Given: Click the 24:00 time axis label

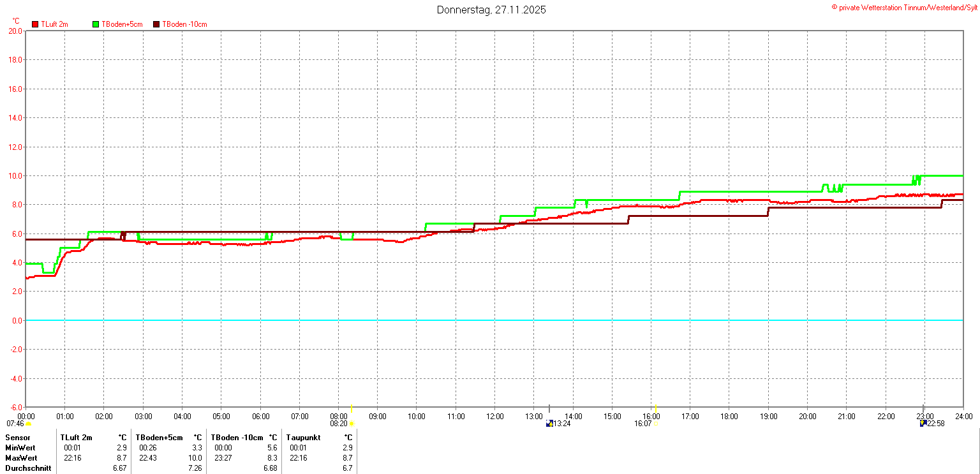Looking at the screenshot, I should click(963, 417).
